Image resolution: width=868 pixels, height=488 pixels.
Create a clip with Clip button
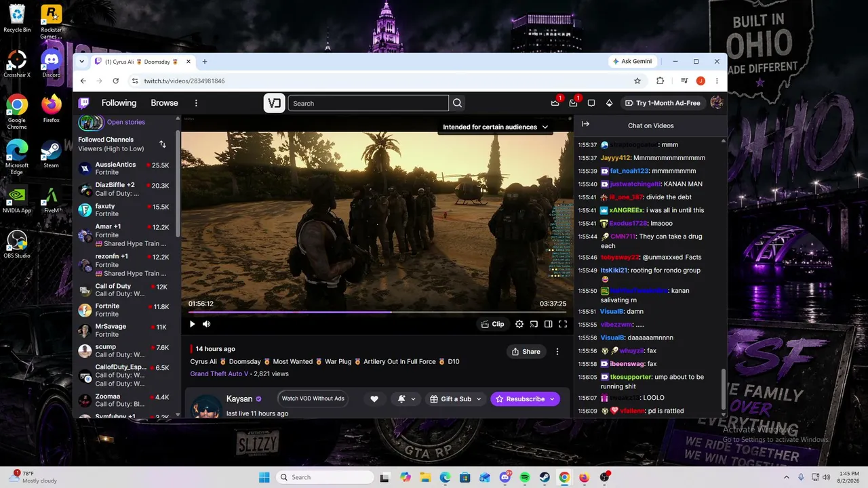(493, 324)
